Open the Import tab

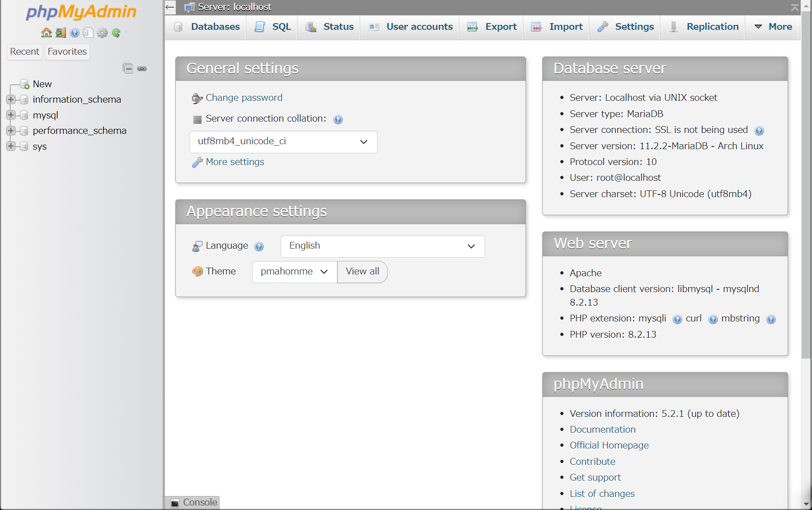click(557, 27)
